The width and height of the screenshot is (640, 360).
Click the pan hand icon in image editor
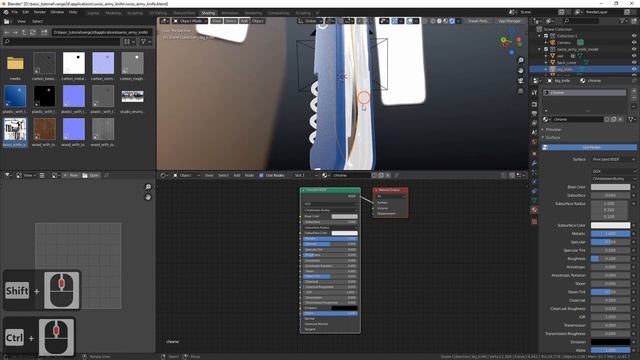point(148,197)
